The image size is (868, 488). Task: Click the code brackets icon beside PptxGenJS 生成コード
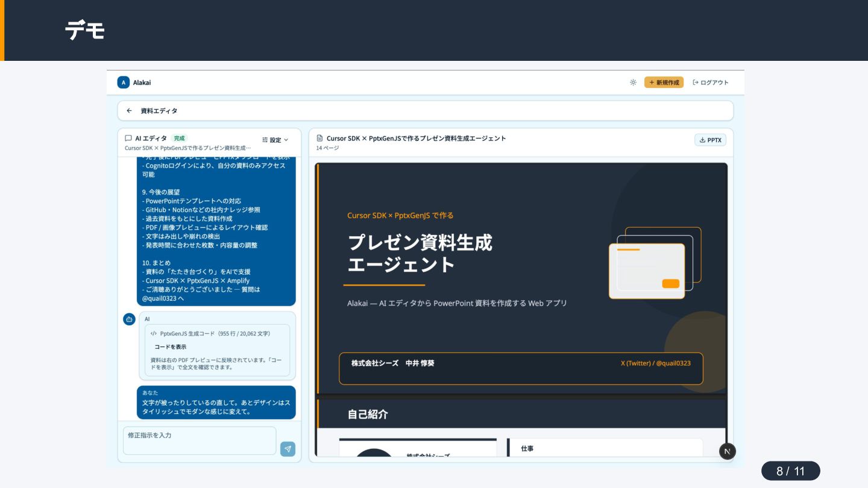pos(154,333)
